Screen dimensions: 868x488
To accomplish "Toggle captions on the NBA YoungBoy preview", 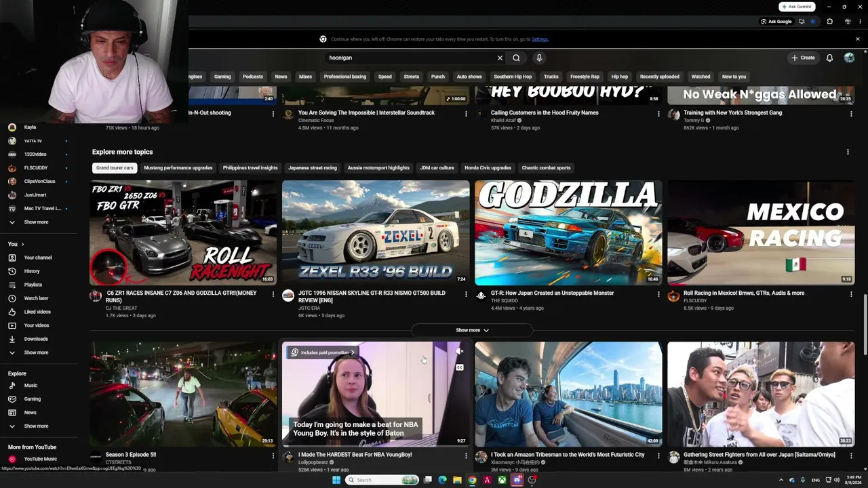I will click(460, 367).
